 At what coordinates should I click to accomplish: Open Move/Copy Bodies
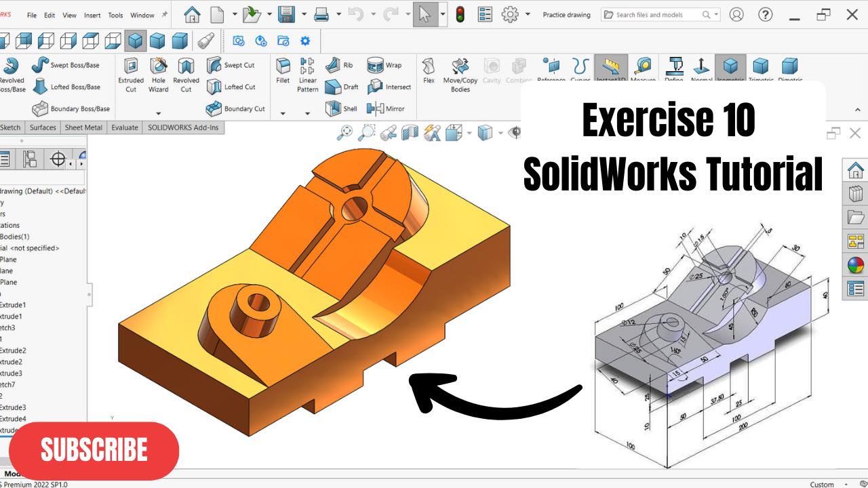(x=460, y=75)
